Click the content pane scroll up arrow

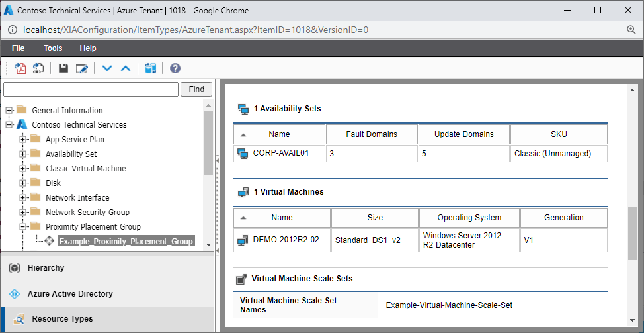pyautogui.click(x=633, y=90)
